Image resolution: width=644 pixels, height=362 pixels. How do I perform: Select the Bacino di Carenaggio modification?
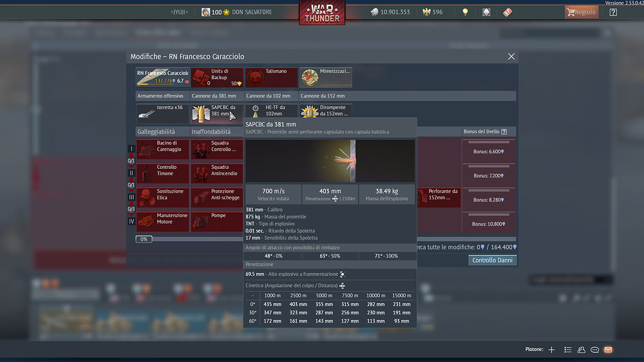point(163,149)
